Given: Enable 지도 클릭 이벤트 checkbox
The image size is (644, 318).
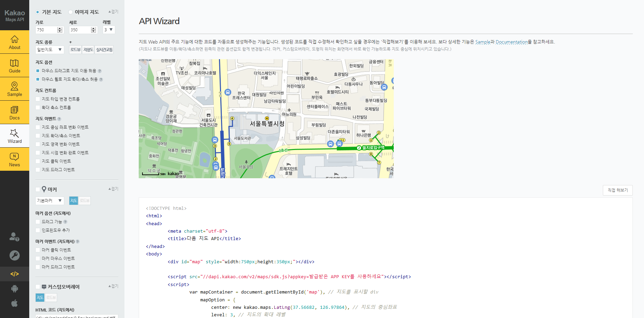Looking at the screenshot, I should point(38,161).
